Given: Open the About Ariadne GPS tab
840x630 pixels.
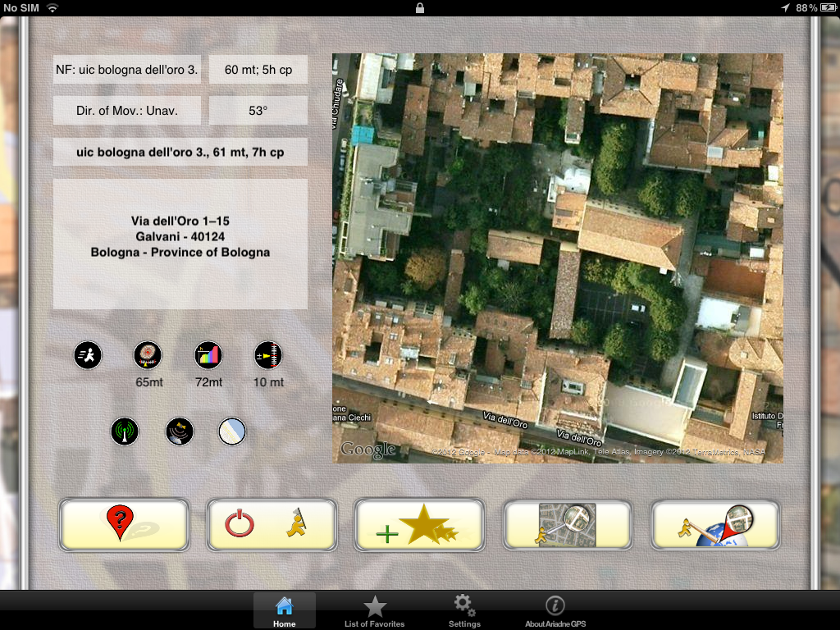Looking at the screenshot, I should [x=555, y=611].
